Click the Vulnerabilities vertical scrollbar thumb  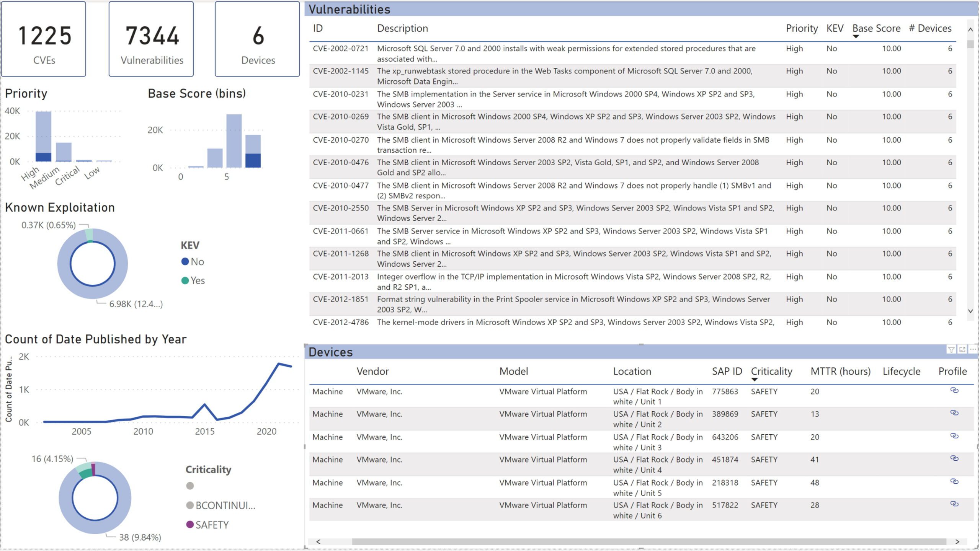point(970,44)
